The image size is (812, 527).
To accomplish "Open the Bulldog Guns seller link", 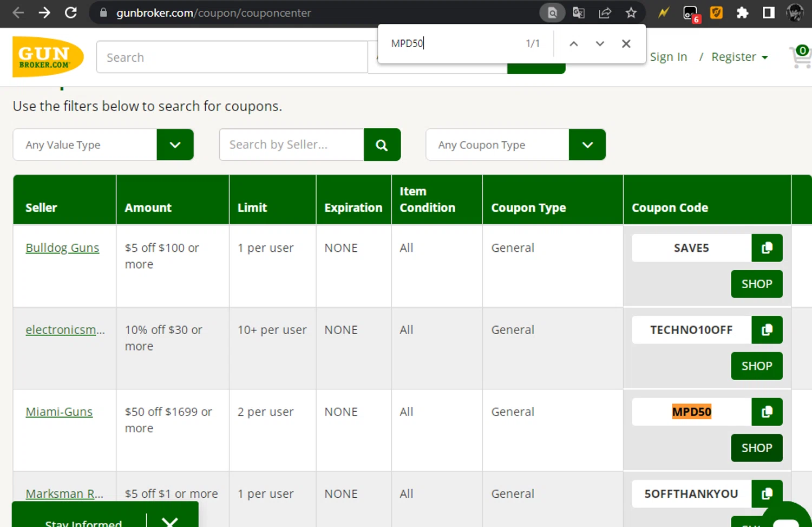I will 62,248.
